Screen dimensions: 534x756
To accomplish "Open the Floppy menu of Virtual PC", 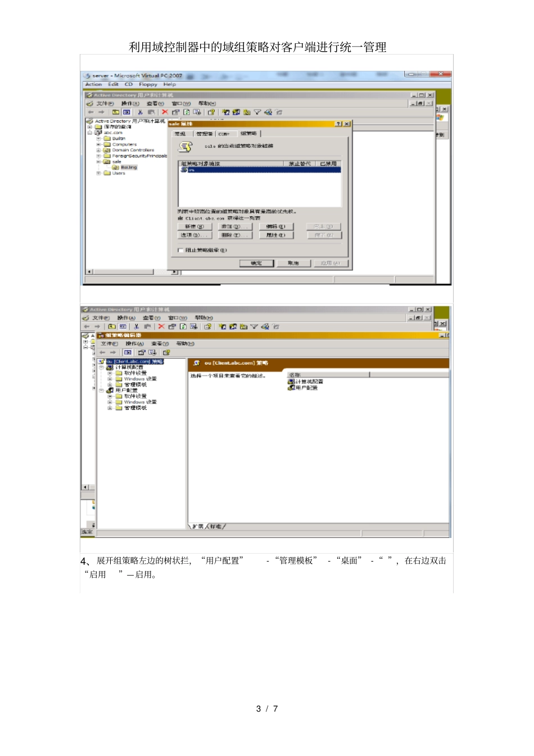I will (x=148, y=84).
